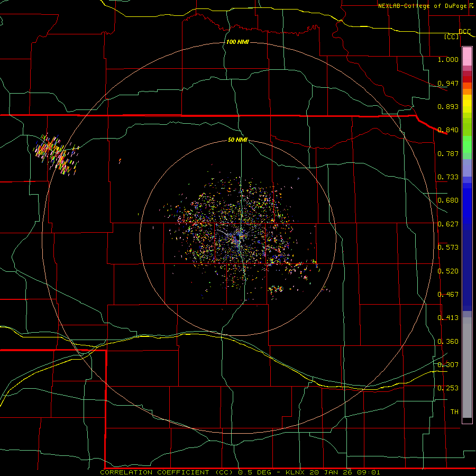Select the 1.000 scale value

point(448,59)
